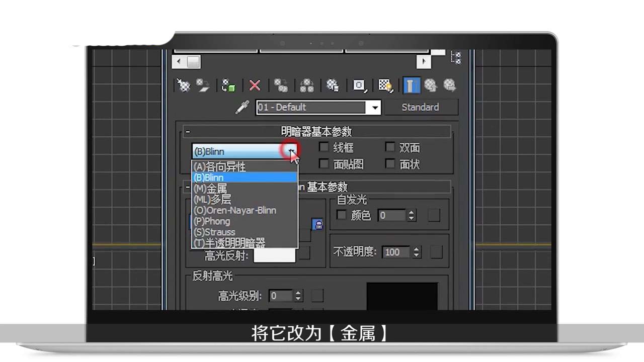Click the 高光反射 white color swatch

(274, 255)
